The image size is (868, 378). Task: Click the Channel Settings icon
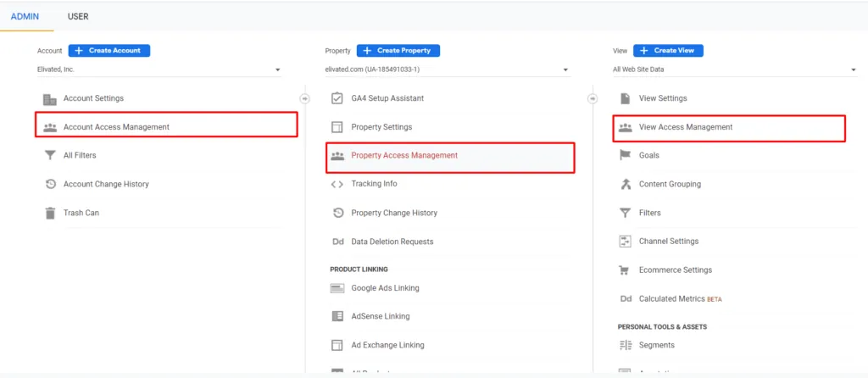pos(625,242)
